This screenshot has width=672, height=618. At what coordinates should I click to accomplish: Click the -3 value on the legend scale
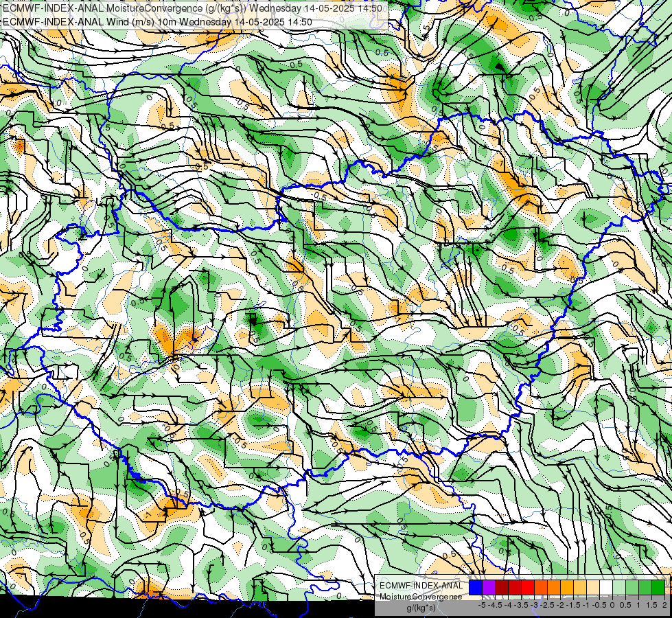[x=535, y=605]
